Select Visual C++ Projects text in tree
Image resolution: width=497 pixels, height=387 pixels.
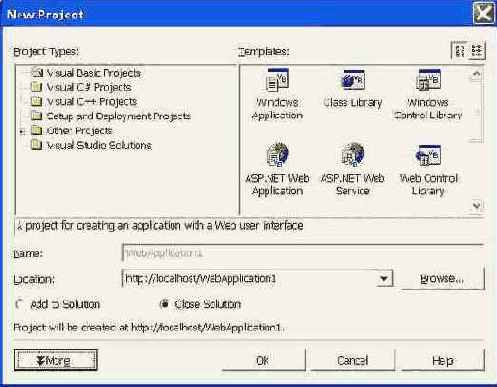(x=92, y=102)
